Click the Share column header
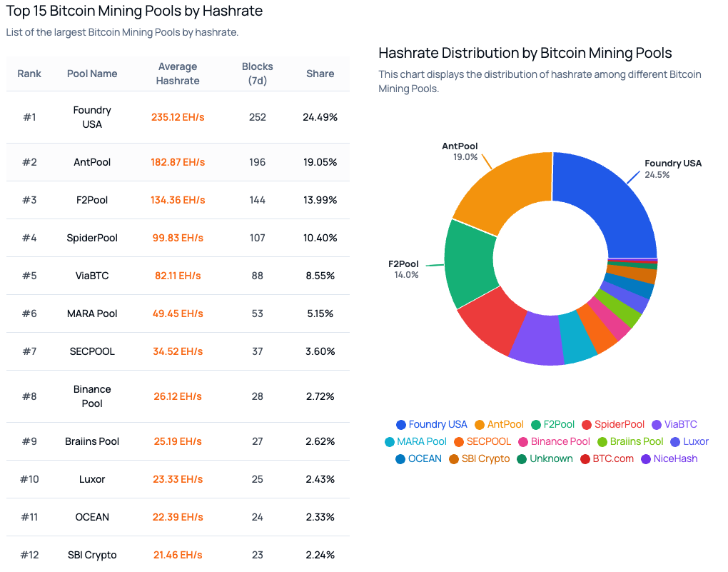The width and height of the screenshot is (728, 572). coord(320,74)
